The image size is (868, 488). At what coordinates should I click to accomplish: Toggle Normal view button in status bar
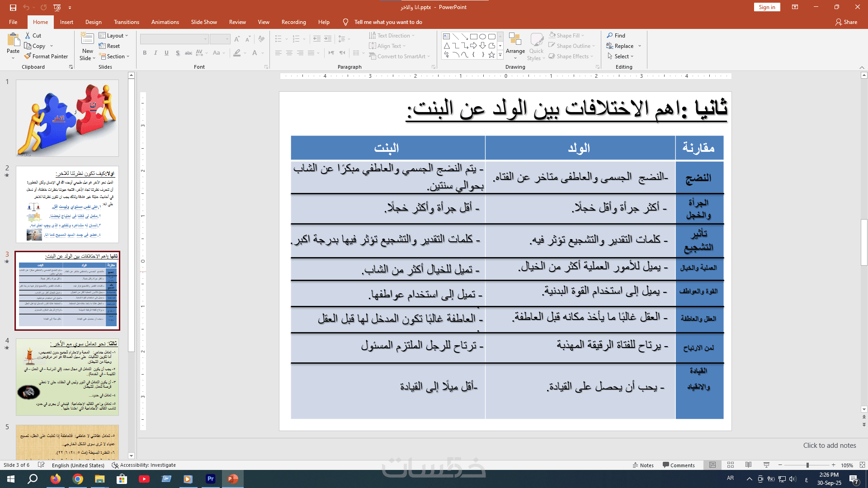[712, 465]
